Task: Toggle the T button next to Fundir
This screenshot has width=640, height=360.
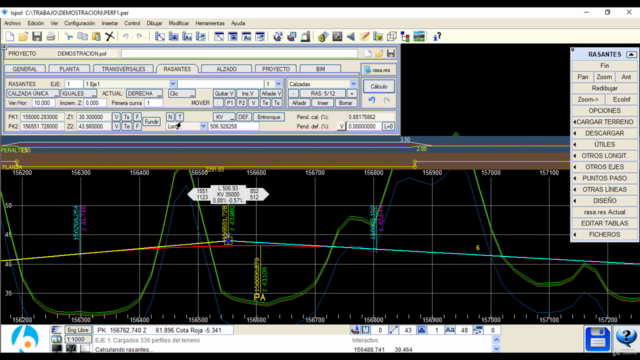Action: click(x=179, y=117)
